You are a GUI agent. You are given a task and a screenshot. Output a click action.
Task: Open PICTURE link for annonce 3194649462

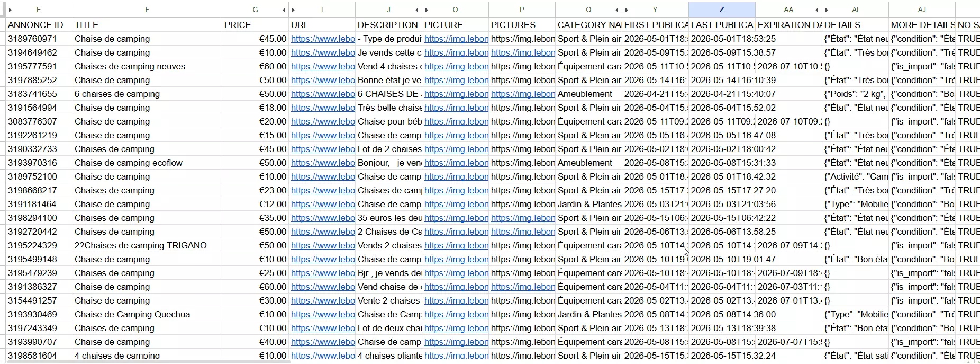456,52
